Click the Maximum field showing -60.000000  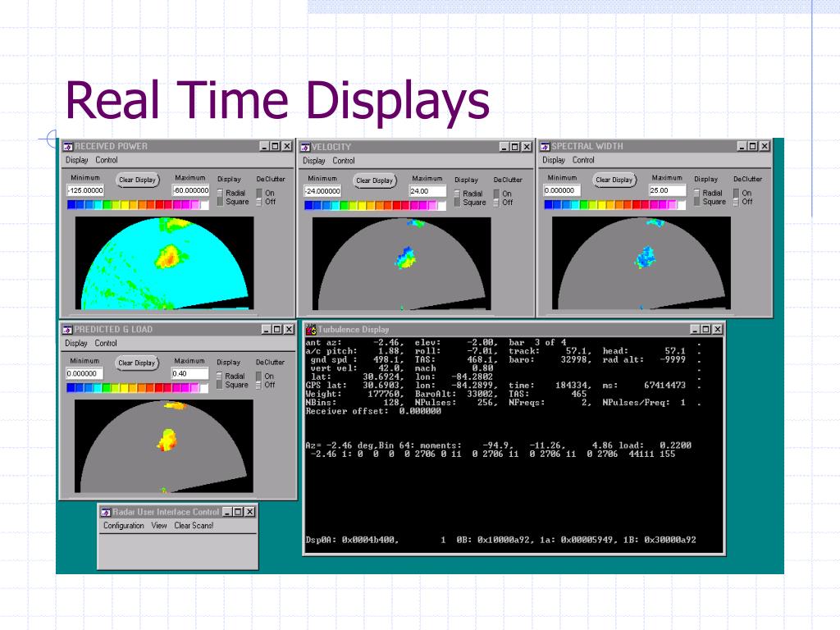pos(190,190)
